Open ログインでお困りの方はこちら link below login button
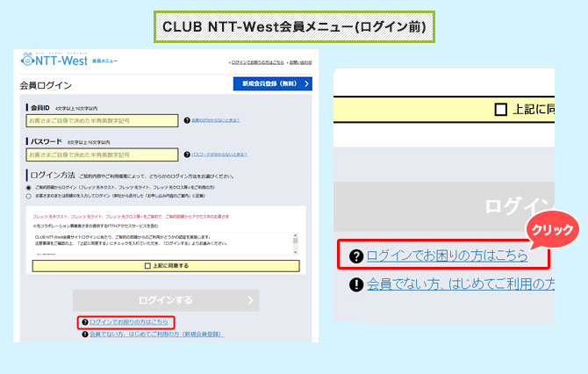Viewport: 588px width, 374px height. coord(129,322)
